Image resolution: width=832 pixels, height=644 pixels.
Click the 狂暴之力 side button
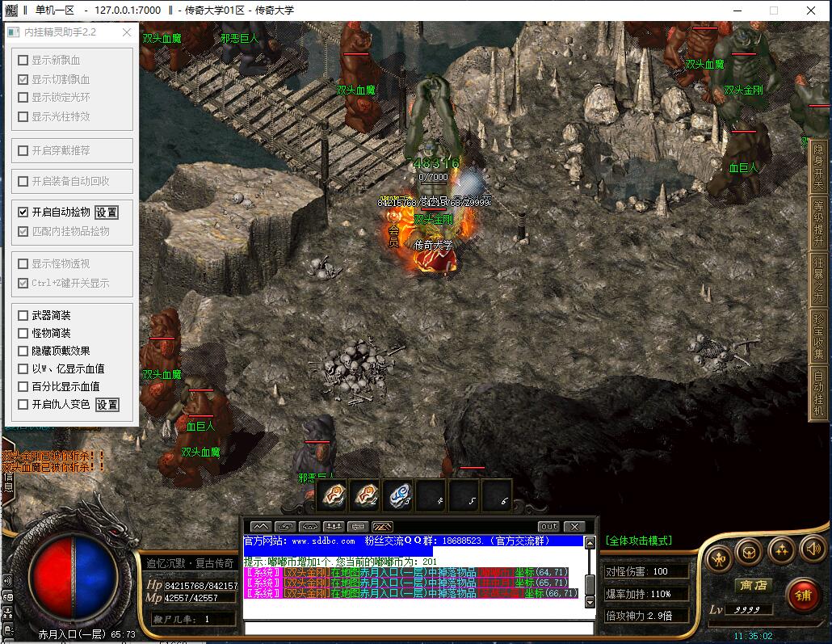pyautogui.click(x=819, y=280)
